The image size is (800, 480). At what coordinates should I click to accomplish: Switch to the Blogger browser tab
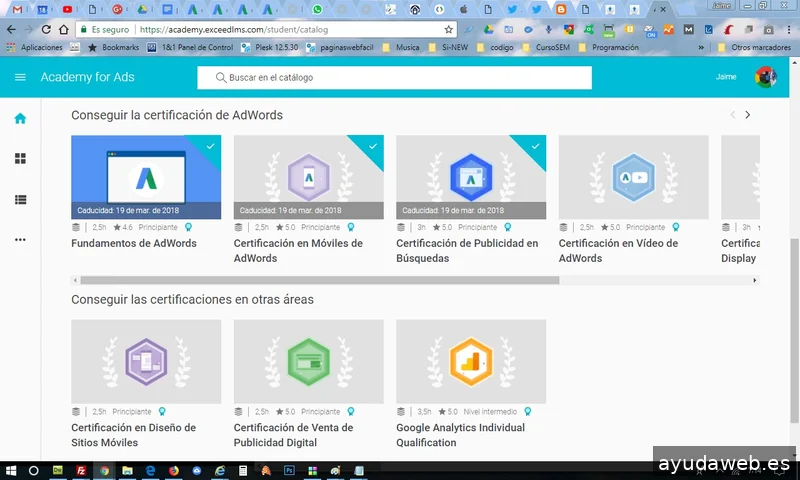click(x=561, y=9)
